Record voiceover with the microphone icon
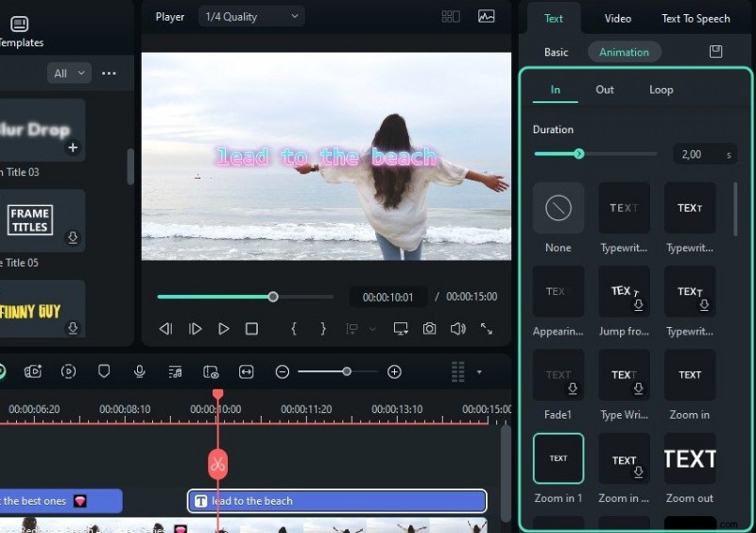Screen dimensions: 756x533 (x=139, y=371)
